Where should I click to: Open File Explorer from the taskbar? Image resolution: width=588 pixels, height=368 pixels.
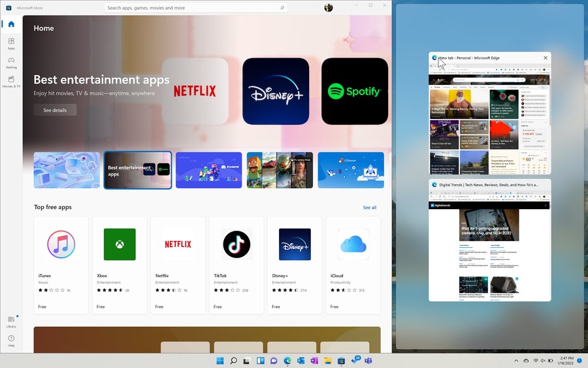328,361
